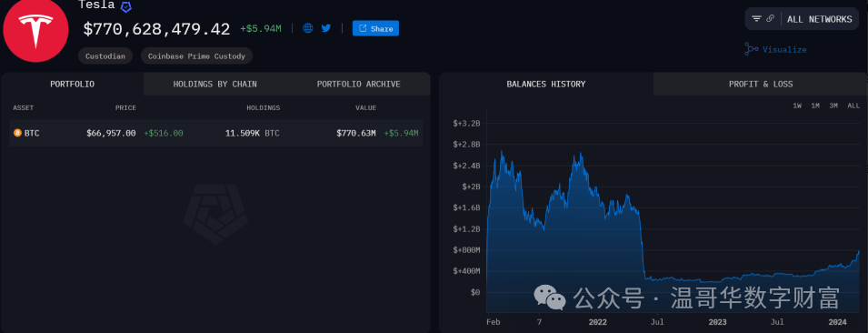Select the ALL chart range

coord(853,106)
